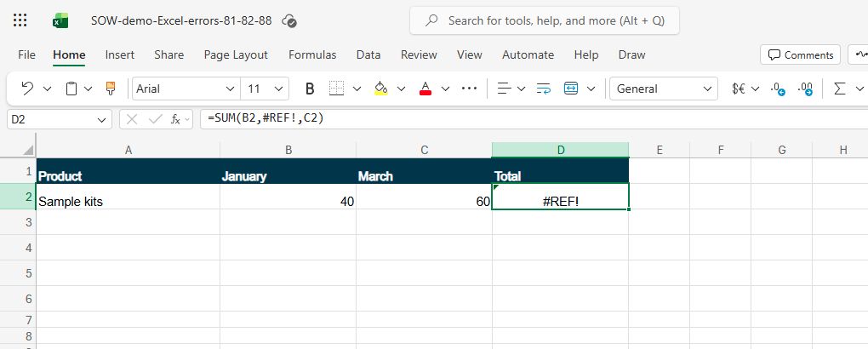Switch to the Formulas tab

(x=312, y=54)
